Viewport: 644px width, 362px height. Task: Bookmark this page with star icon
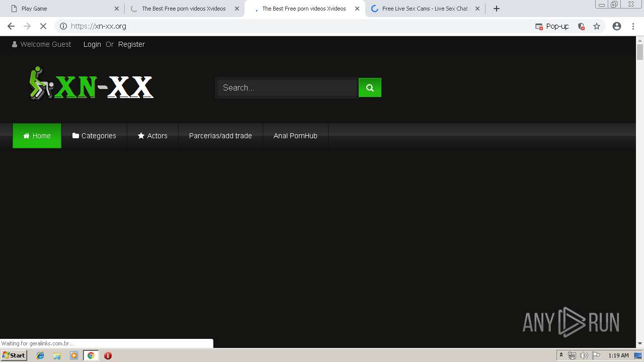pyautogui.click(x=597, y=26)
